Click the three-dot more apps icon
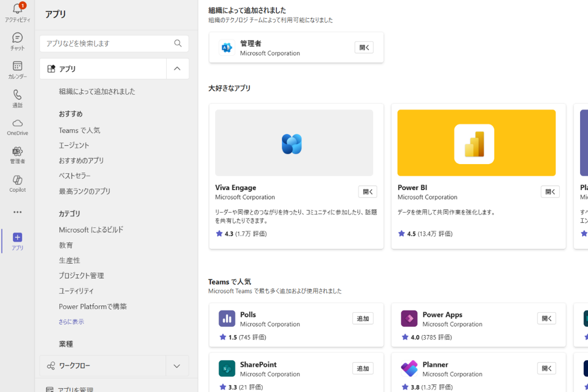The image size is (588, 392). 18,212
